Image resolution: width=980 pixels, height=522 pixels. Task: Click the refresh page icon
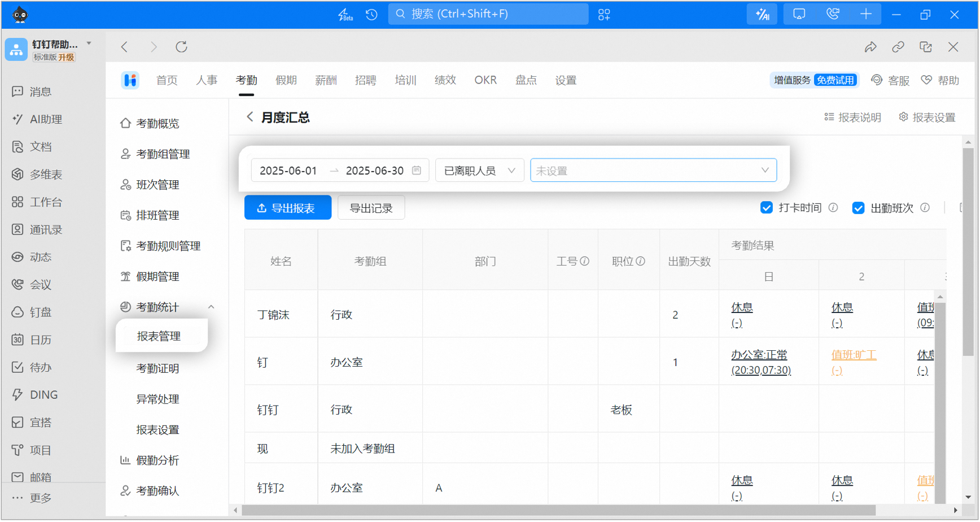click(x=181, y=47)
